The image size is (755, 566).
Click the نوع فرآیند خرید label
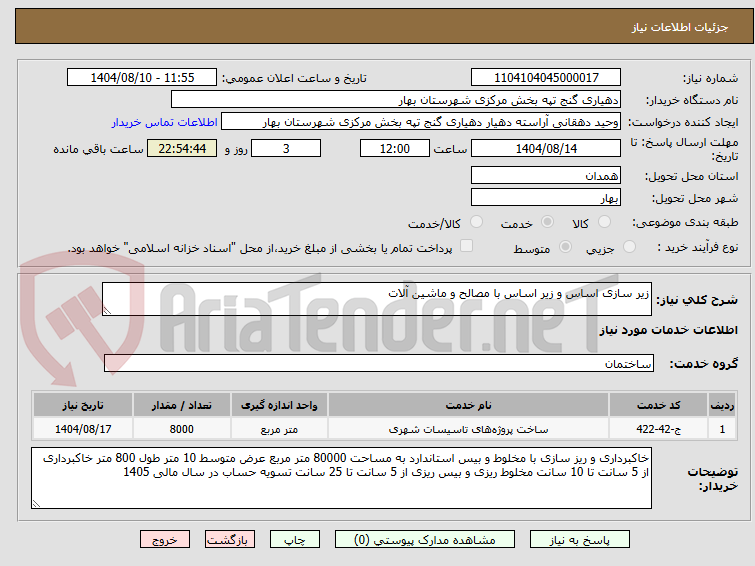pos(698,247)
